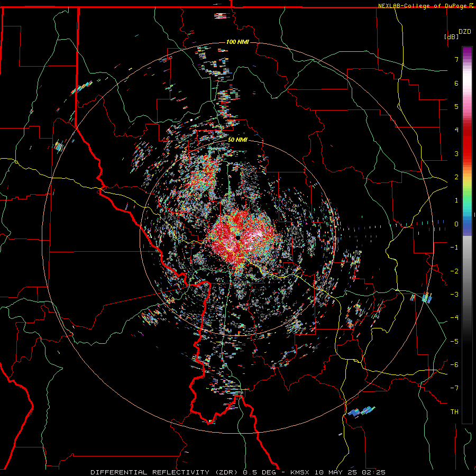The image size is (476, 476).
Task: Click the 50 NMI range ring label
Action: click(x=237, y=140)
